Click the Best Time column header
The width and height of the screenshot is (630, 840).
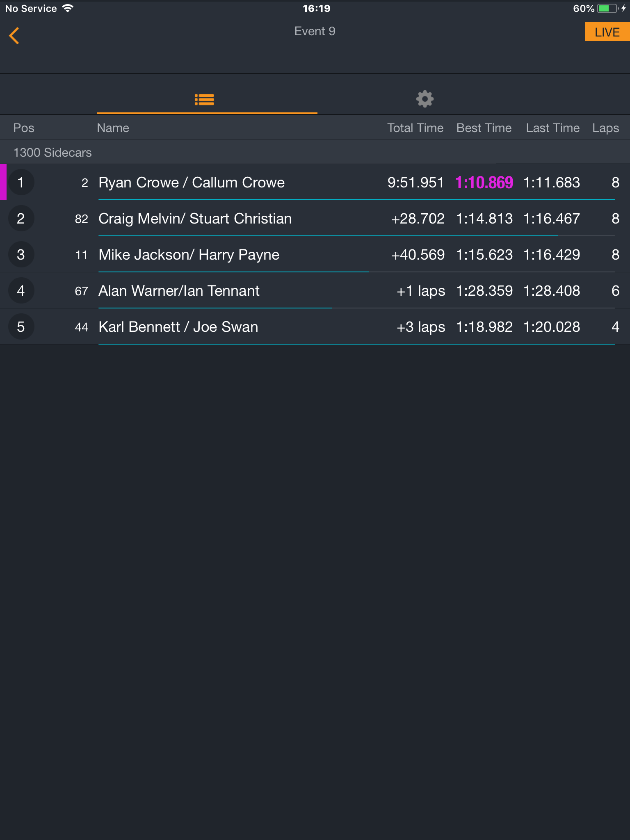point(484,128)
